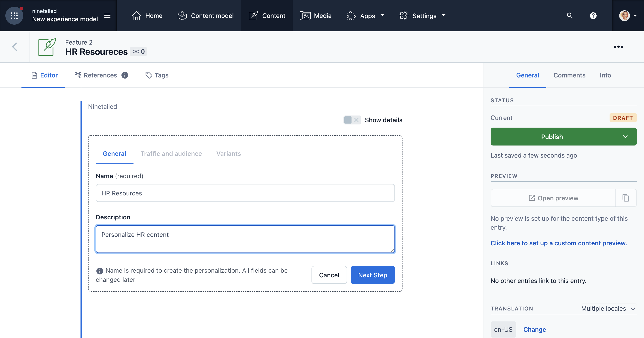Click the References info icon
This screenshot has width=644, height=338.
tap(125, 75)
